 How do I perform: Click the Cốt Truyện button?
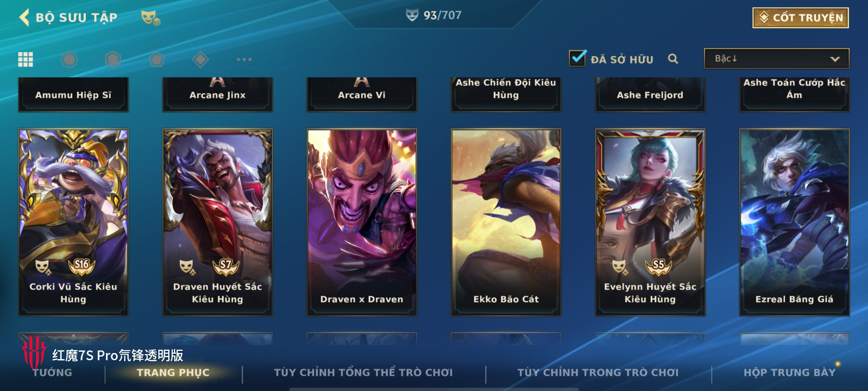(801, 18)
